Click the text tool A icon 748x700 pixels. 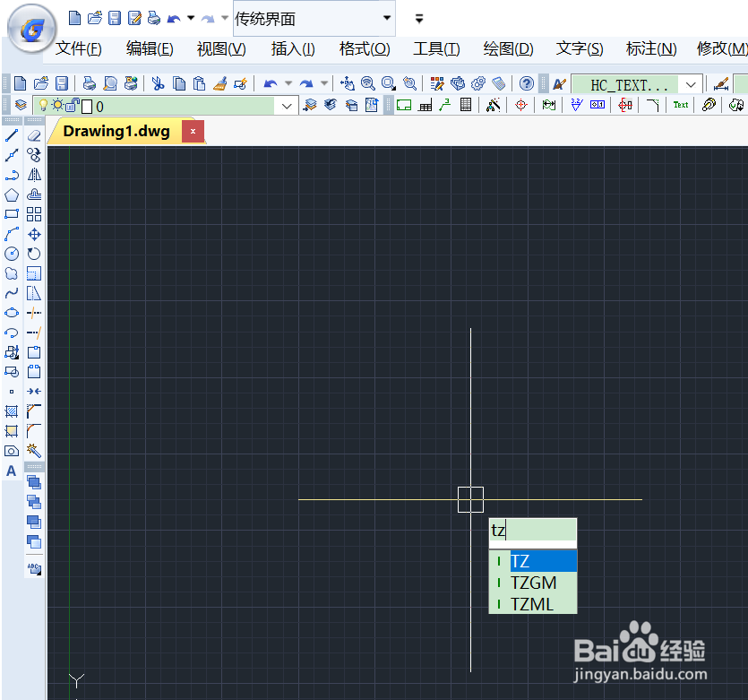click(12, 471)
